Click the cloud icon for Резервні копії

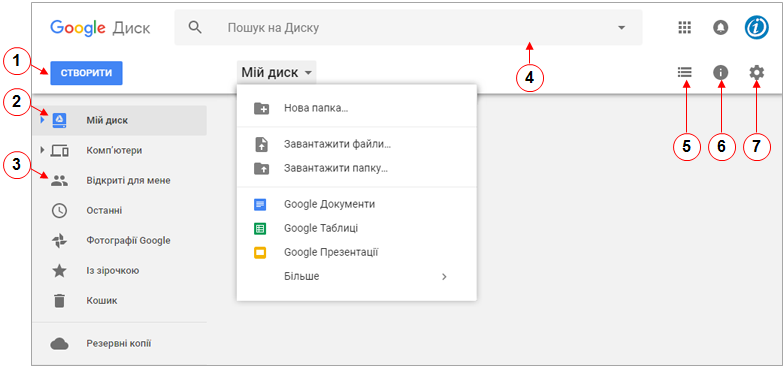click(60, 344)
